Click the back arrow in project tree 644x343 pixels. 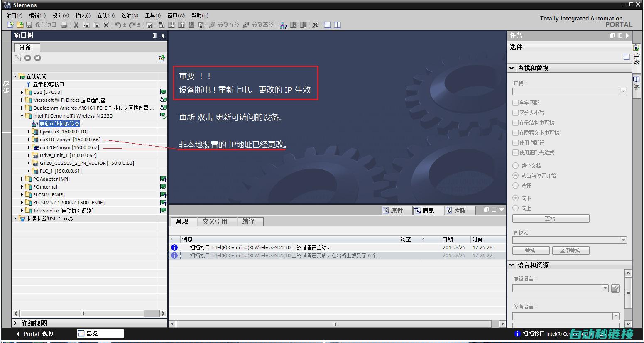[x=28, y=58]
